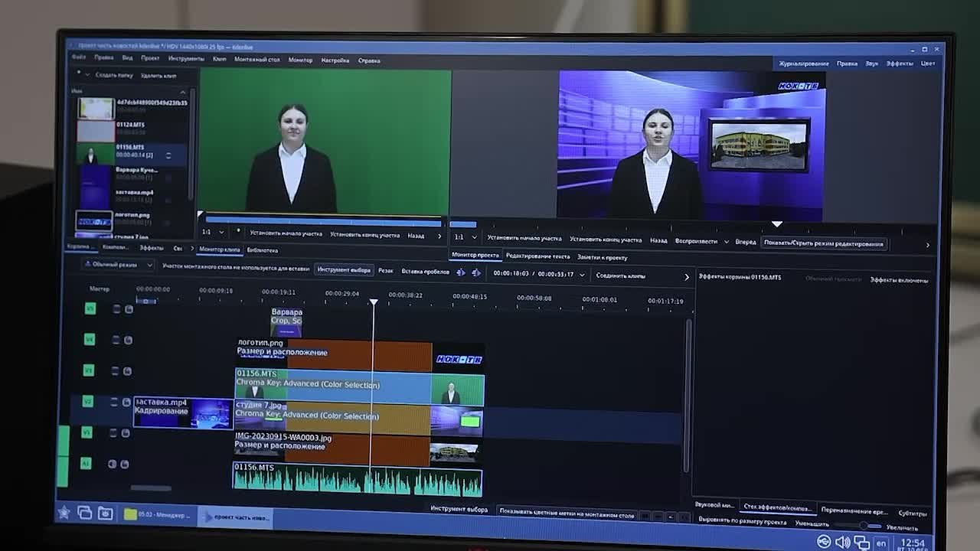
Task: Select the Резак (razor) tool
Action: pyautogui.click(x=386, y=270)
